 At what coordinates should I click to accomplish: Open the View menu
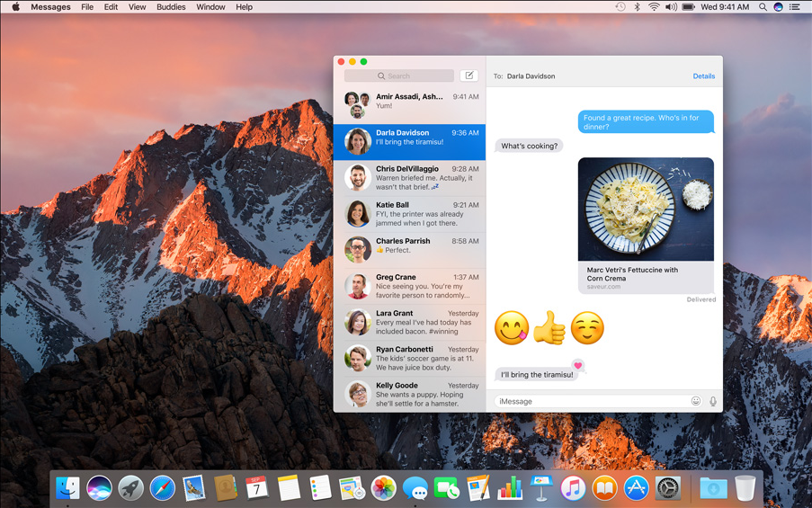click(138, 6)
